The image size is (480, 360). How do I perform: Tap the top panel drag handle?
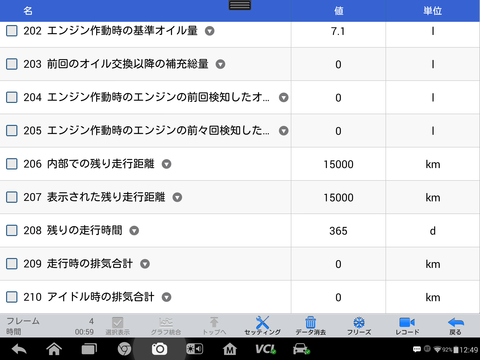coord(240,5)
